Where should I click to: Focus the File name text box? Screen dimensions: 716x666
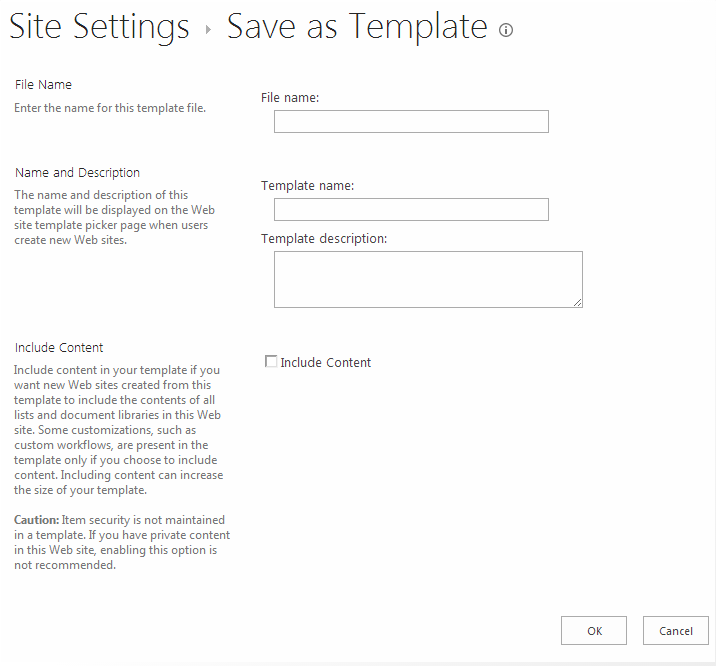[x=411, y=122]
